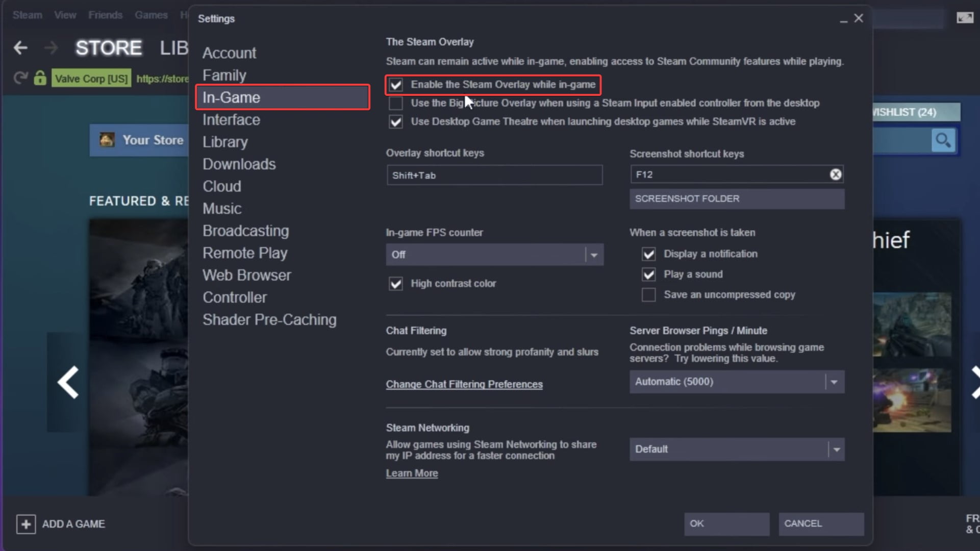Click the featured Halo game artwork
980x551 pixels.
[139, 357]
